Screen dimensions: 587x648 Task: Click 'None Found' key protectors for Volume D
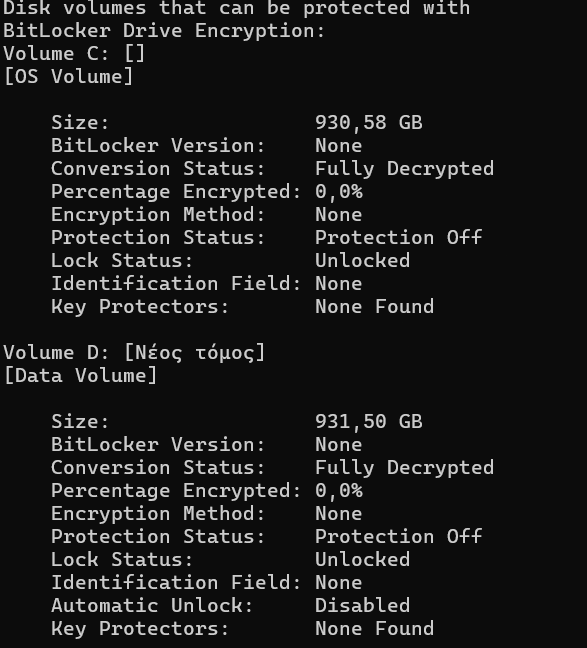point(375,629)
